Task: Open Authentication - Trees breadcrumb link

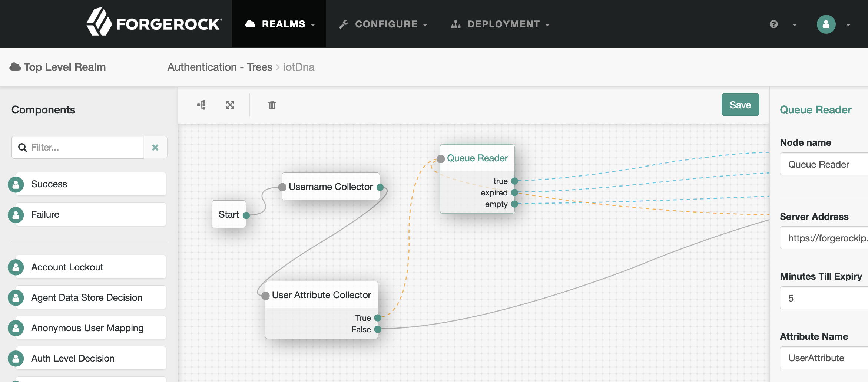Action: pos(220,67)
